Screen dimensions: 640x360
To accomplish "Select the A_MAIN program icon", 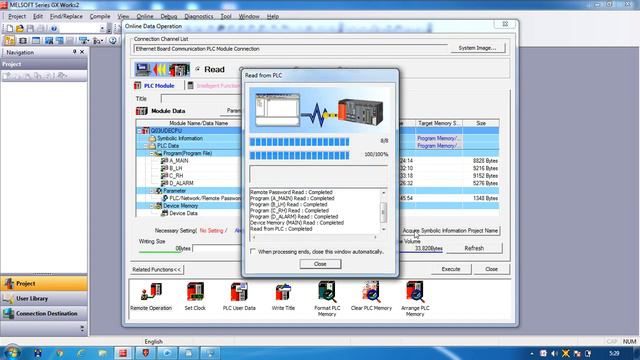I will click(164, 160).
